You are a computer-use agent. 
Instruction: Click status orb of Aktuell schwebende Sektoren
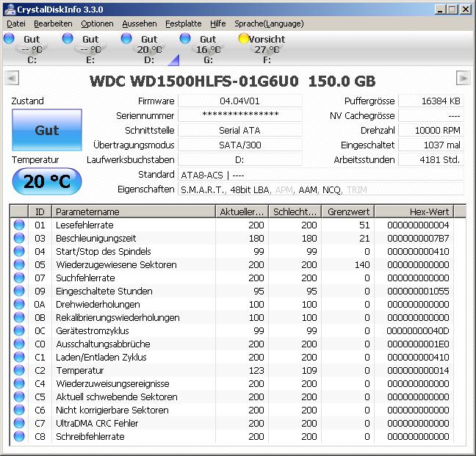coord(19,397)
